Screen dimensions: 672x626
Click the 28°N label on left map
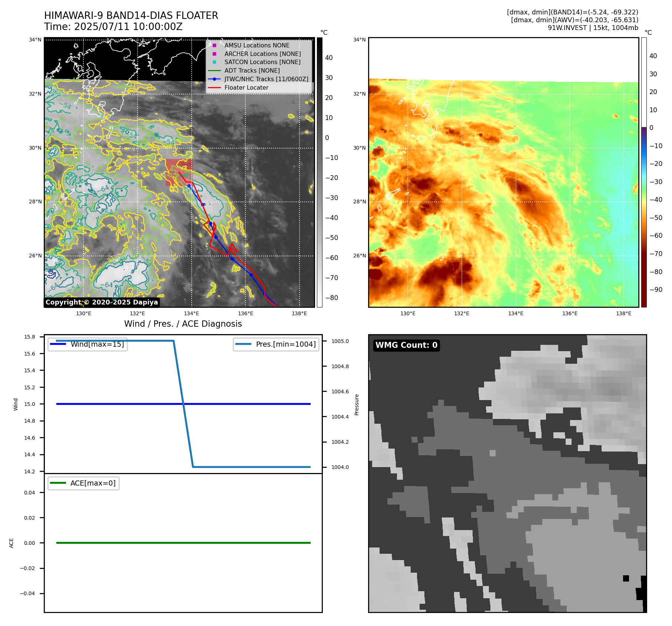[x=36, y=202]
